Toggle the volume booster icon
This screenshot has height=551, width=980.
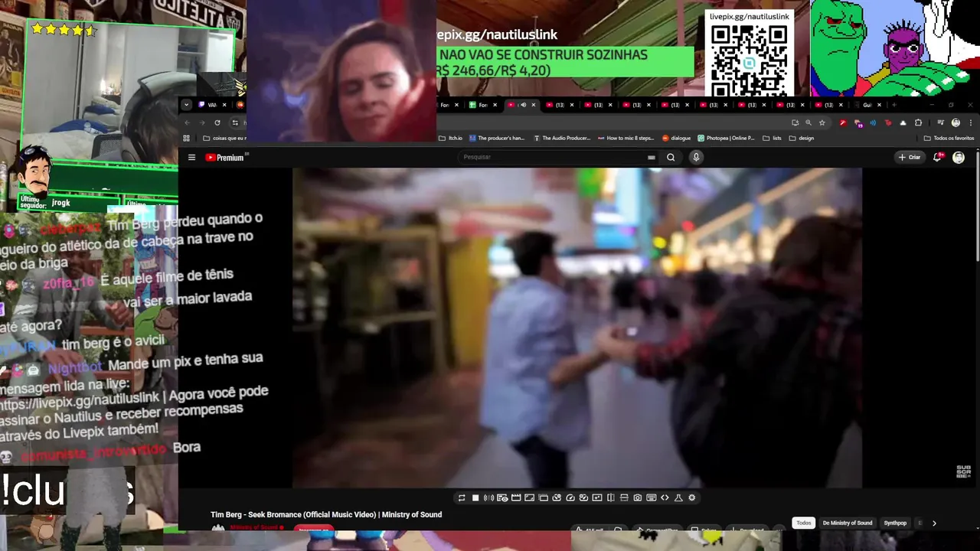[x=488, y=497]
